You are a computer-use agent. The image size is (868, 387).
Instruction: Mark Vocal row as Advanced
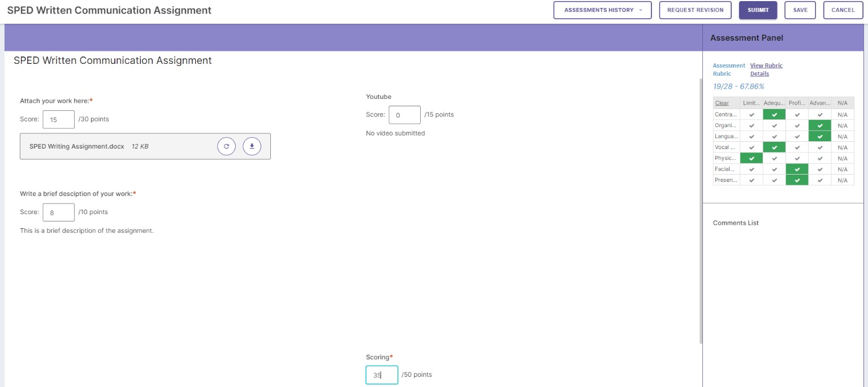[820, 147]
